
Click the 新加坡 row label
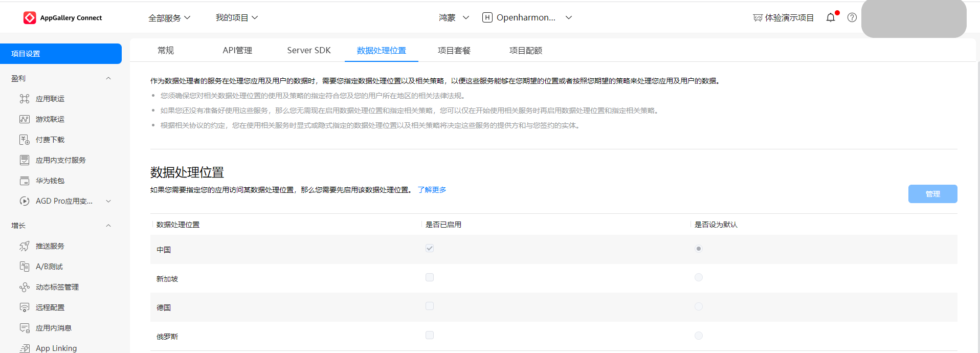(x=167, y=279)
